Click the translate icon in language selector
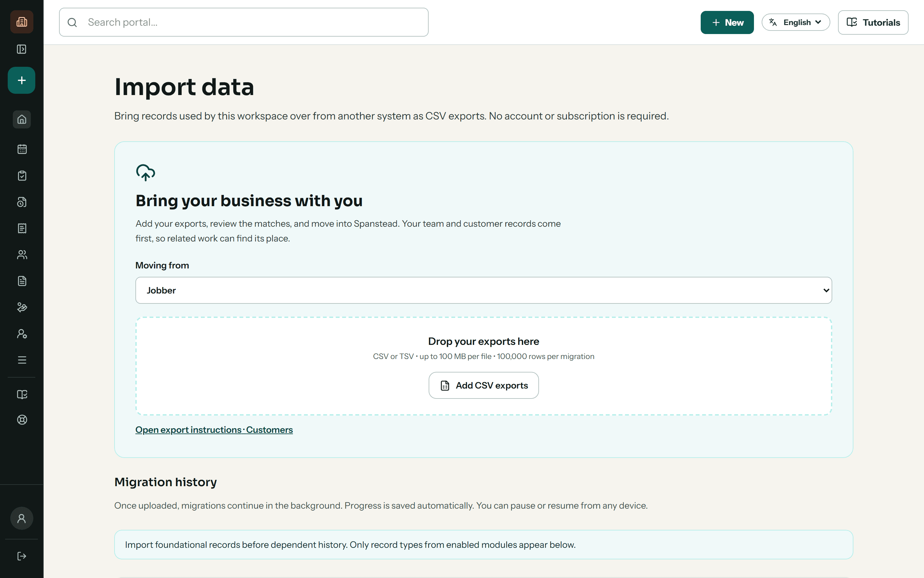The image size is (924, 578). click(773, 22)
